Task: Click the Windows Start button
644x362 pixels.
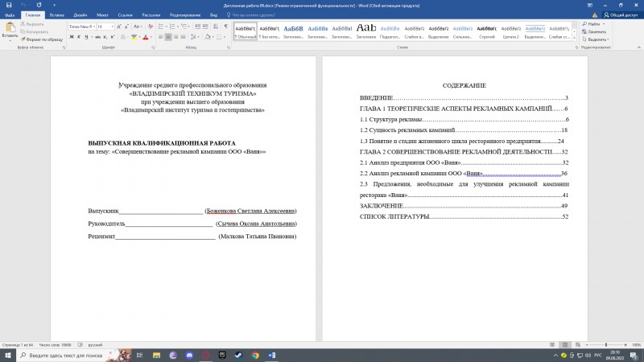Action: [8, 355]
